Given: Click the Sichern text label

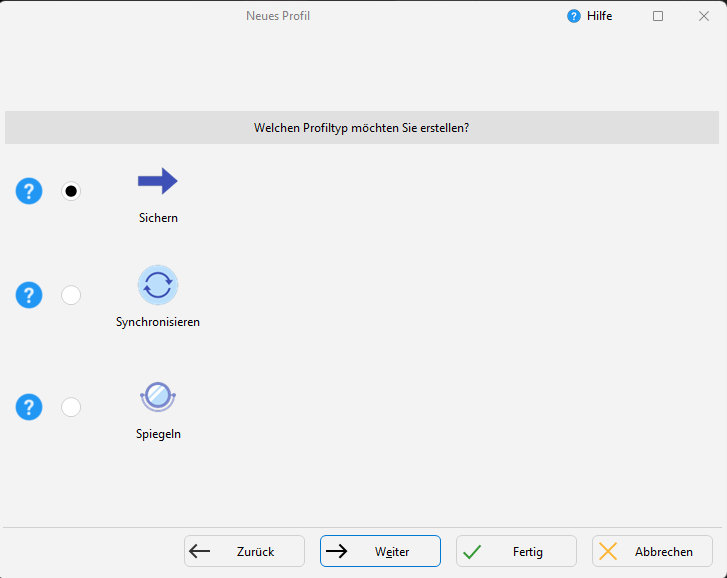Looking at the screenshot, I should tap(158, 218).
